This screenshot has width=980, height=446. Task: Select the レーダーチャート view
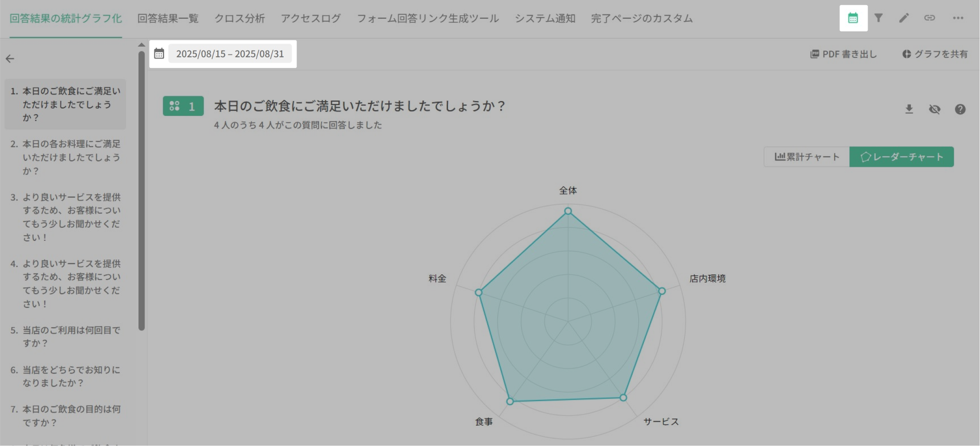[x=902, y=157]
